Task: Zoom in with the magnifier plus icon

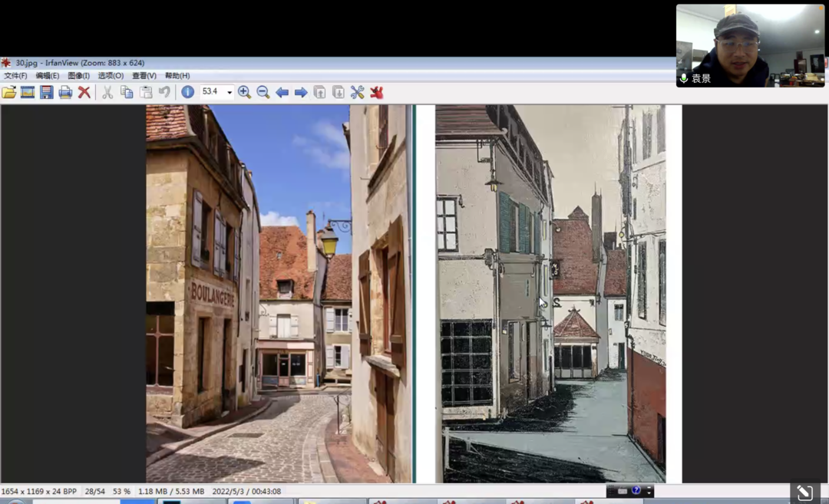Action: click(x=244, y=92)
